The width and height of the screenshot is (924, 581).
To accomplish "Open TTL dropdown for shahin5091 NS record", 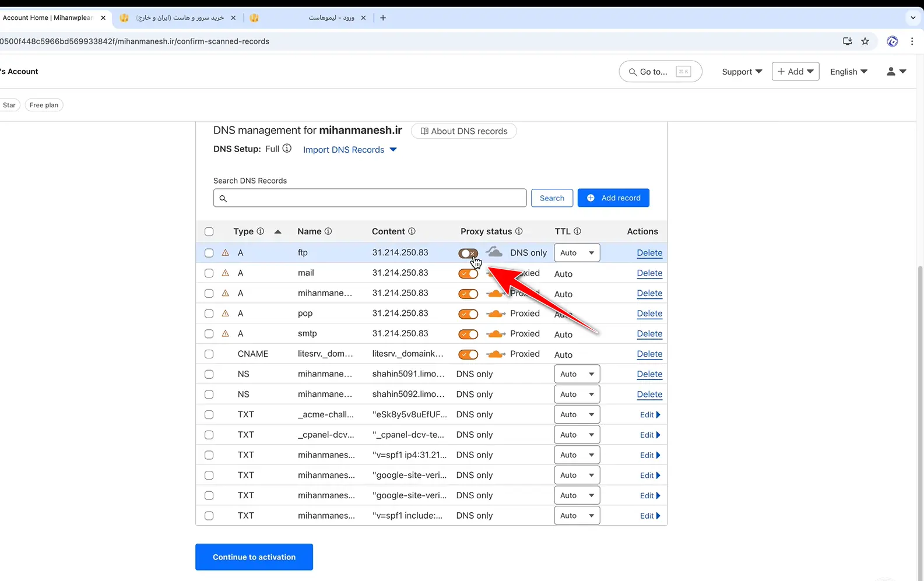I will pyautogui.click(x=577, y=374).
